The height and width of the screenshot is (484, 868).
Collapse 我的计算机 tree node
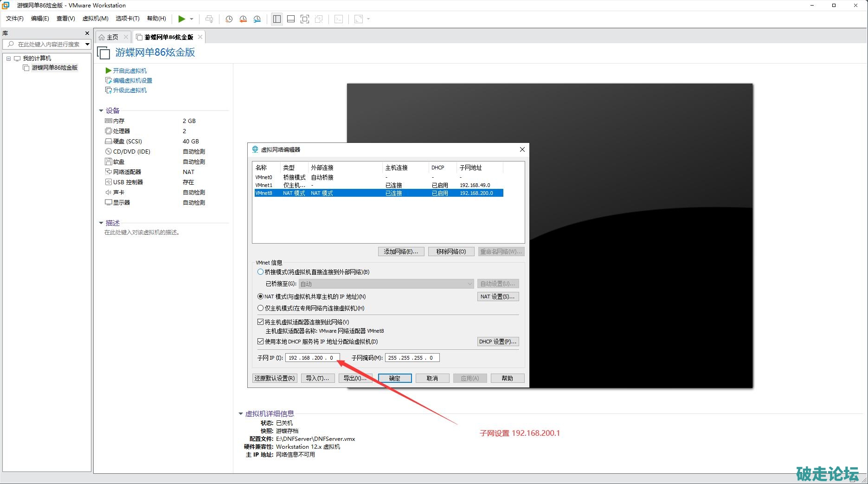8,58
